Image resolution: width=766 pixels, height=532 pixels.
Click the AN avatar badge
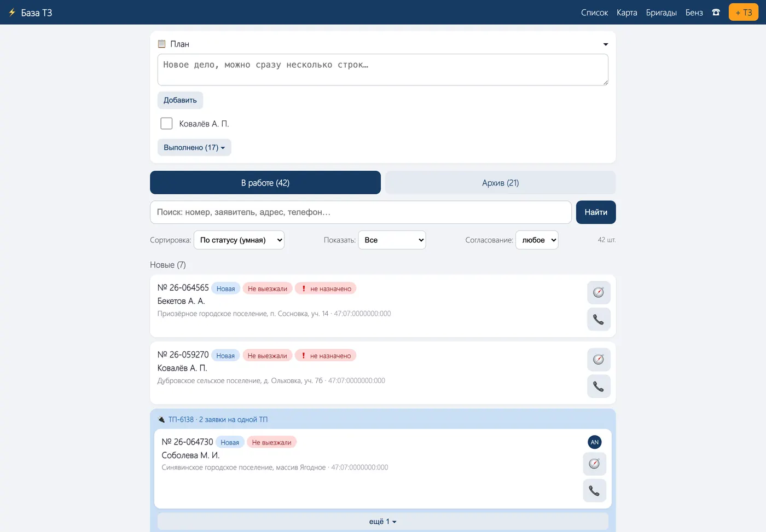click(x=595, y=442)
